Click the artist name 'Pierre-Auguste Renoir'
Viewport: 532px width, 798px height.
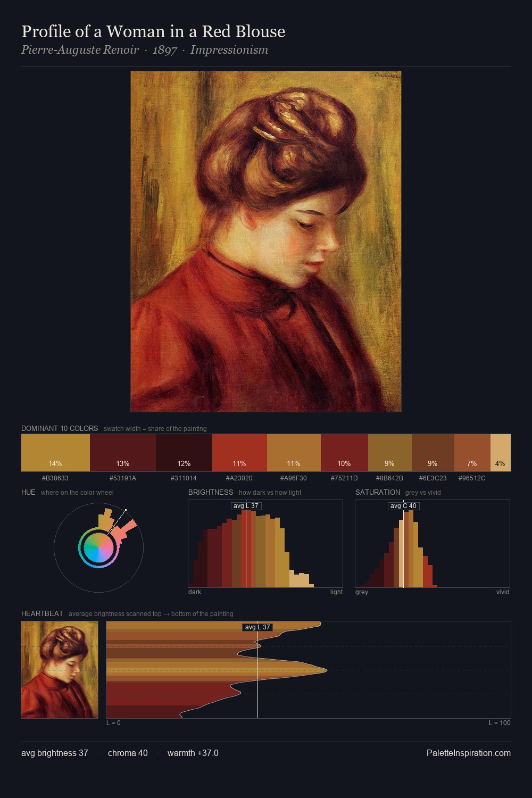coord(80,50)
